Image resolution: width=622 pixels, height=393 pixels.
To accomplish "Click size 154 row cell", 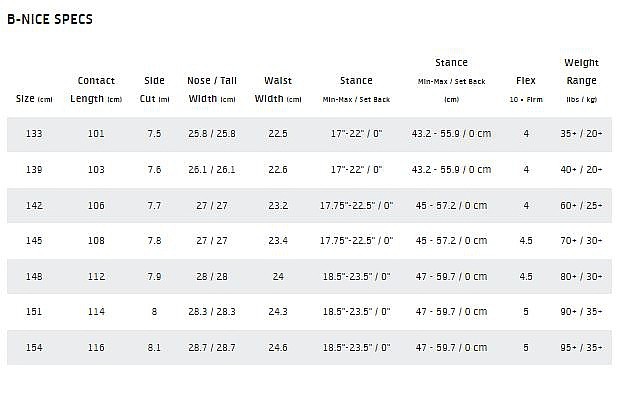I will [34, 348].
